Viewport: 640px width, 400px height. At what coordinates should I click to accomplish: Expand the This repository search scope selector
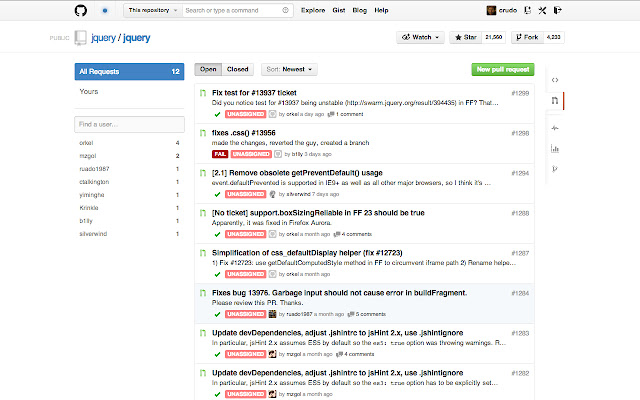coord(153,11)
